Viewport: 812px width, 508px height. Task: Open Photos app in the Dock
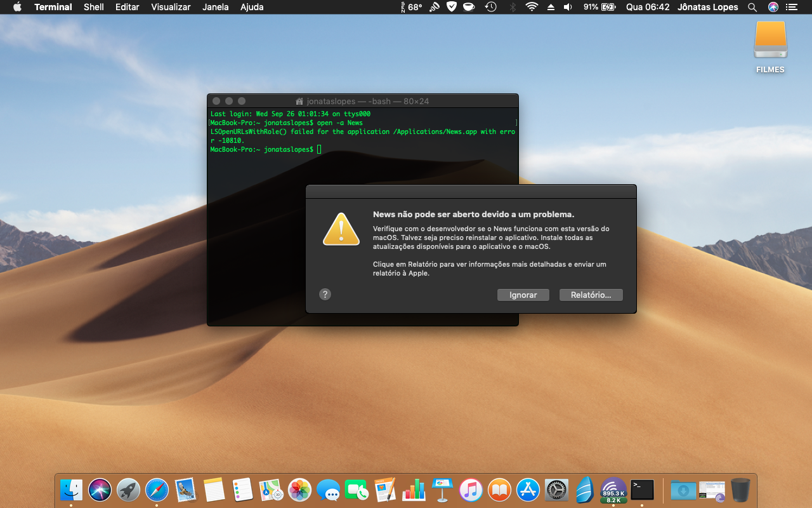299,490
